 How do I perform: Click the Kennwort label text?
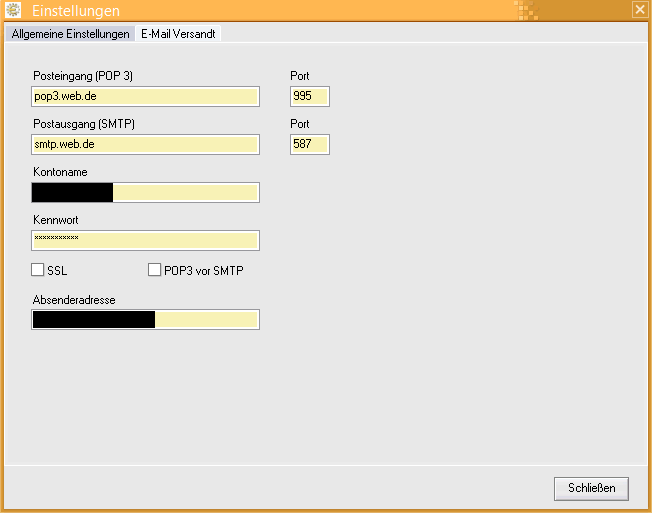[56, 220]
